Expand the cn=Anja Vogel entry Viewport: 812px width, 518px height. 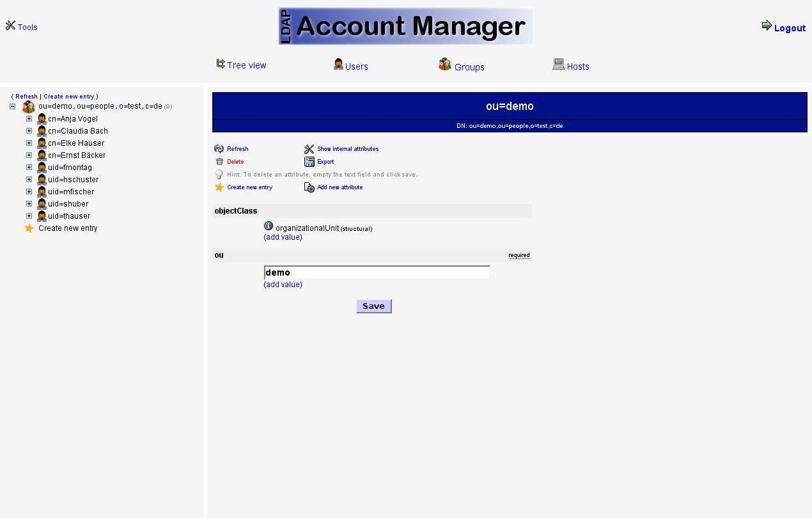(x=29, y=119)
